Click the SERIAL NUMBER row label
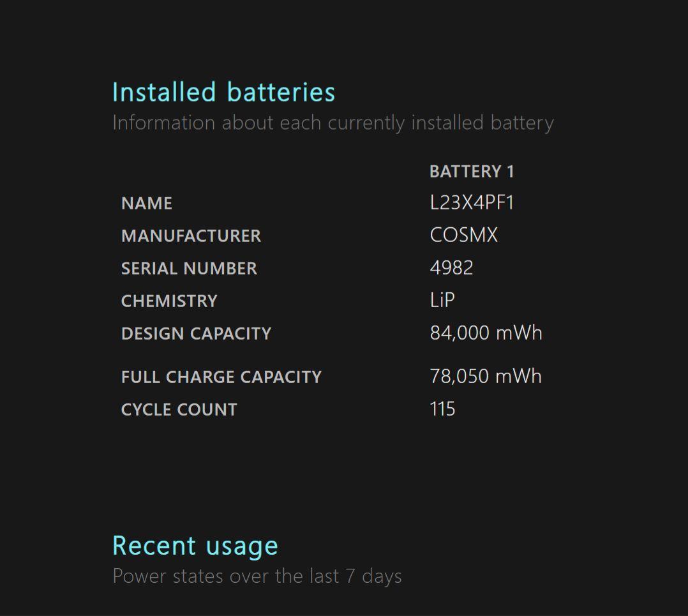The image size is (688, 616). pyautogui.click(x=189, y=269)
